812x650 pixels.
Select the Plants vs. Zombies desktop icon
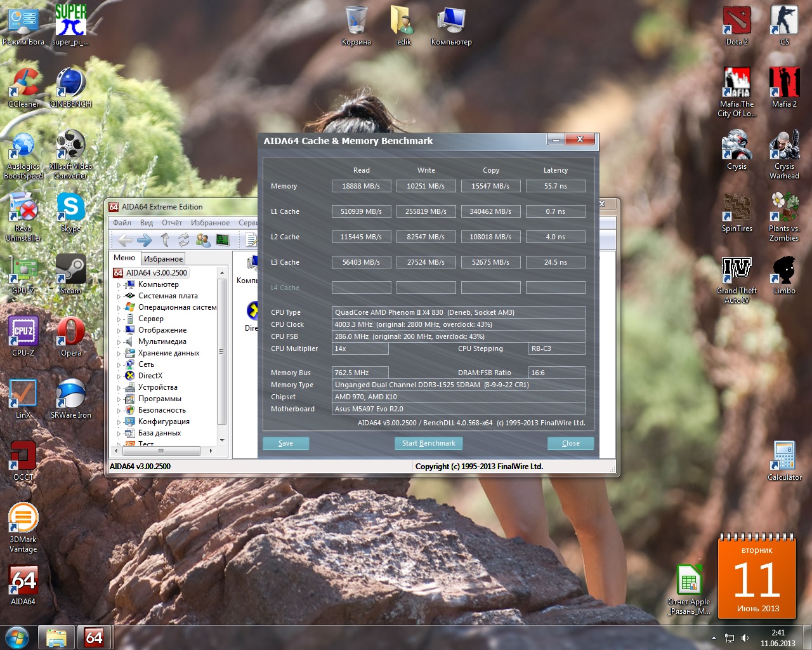[784, 216]
